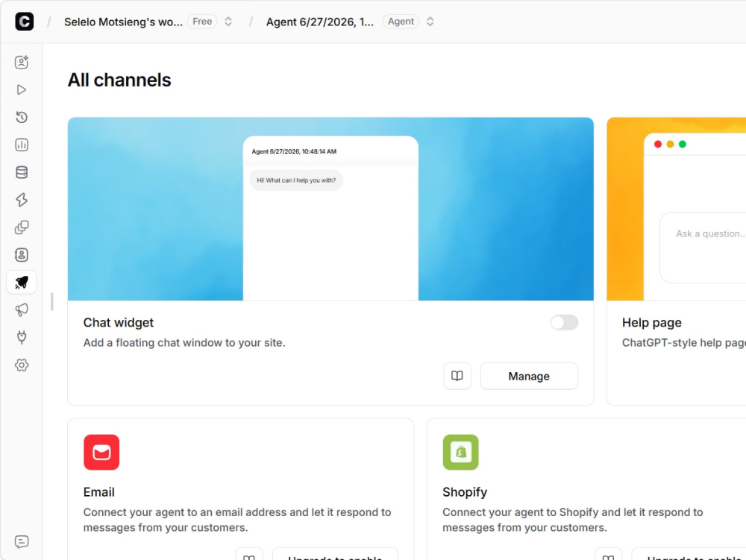This screenshot has height=560, width=746.
Task: Click Shopify card description about Shopify
Action: click(x=572, y=520)
